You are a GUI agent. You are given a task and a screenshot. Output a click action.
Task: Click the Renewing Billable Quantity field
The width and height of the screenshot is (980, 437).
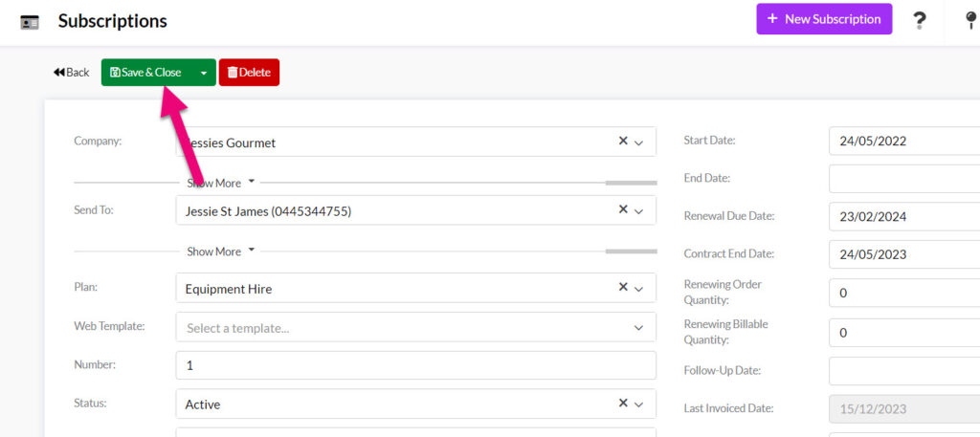(x=904, y=333)
